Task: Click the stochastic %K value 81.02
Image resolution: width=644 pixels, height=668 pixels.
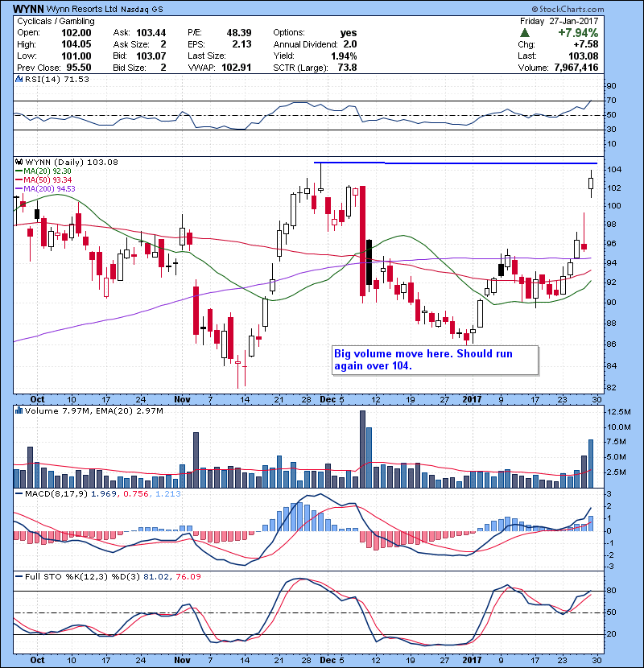Action: click(x=155, y=577)
